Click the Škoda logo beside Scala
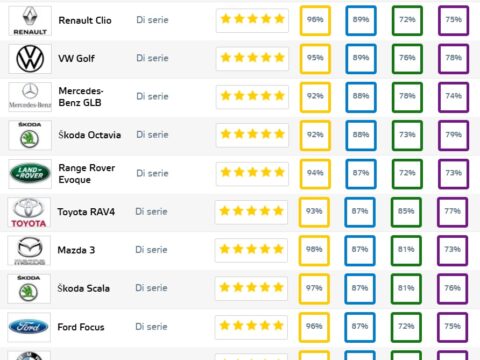This screenshot has width=480, height=360. click(x=29, y=289)
